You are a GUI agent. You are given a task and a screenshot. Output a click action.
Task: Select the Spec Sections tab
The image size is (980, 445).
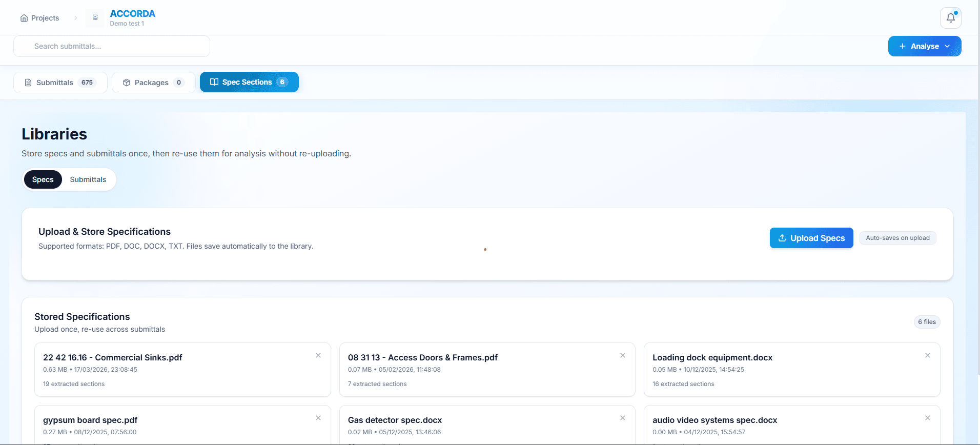pos(249,82)
